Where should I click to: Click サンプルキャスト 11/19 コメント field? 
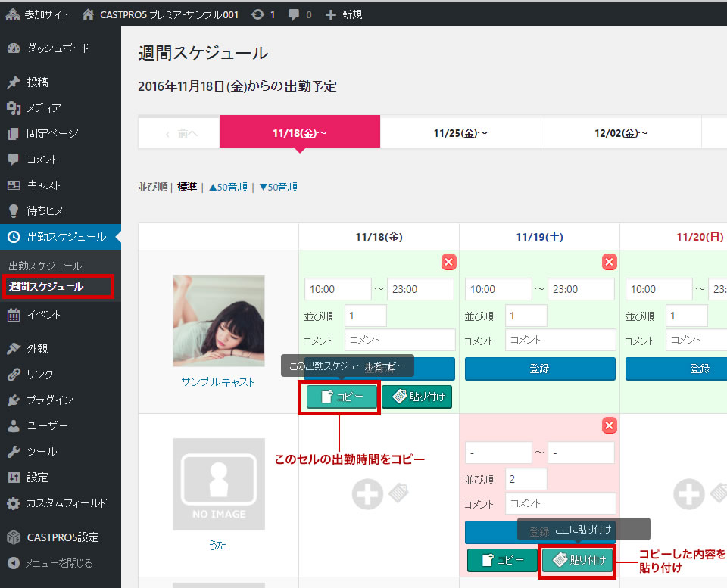(560, 340)
